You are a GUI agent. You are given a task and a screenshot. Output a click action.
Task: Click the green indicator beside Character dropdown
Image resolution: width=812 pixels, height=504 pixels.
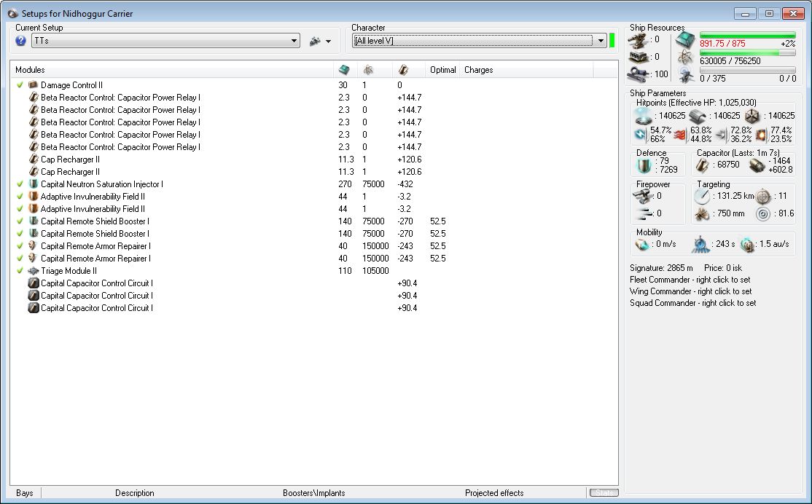[x=612, y=40]
